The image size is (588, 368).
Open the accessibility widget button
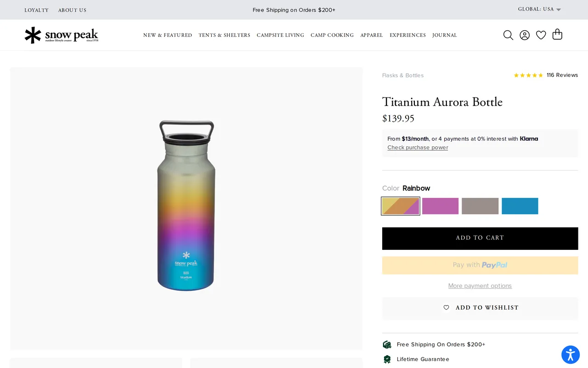pos(571,355)
